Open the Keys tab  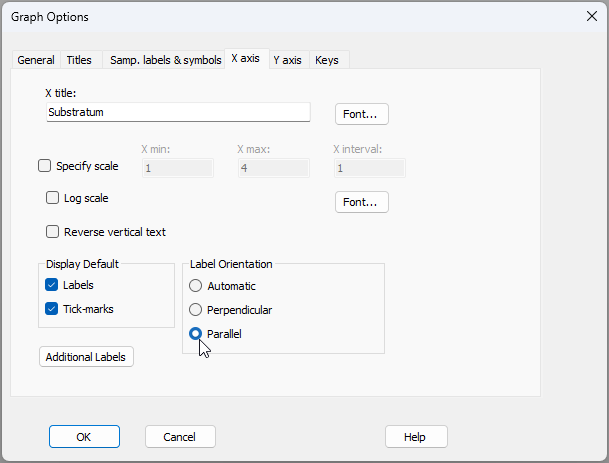point(327,60)
